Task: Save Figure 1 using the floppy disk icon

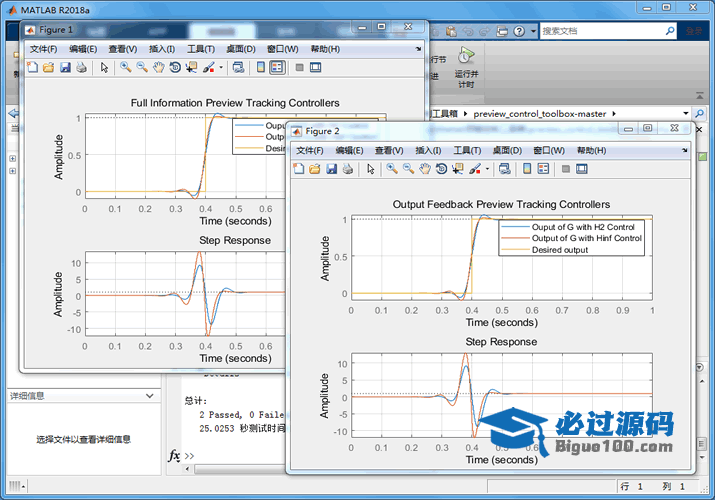Action: (65, 67)
